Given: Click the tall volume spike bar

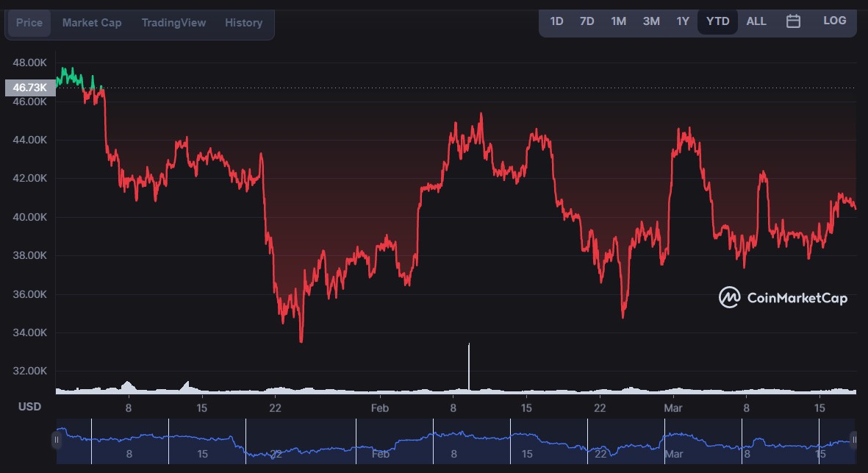Looking at the screenshot, I should click(x=469, y=367).
